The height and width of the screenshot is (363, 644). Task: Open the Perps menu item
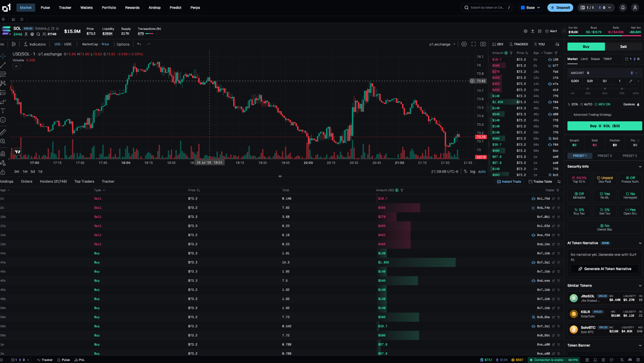coord(195,8)
